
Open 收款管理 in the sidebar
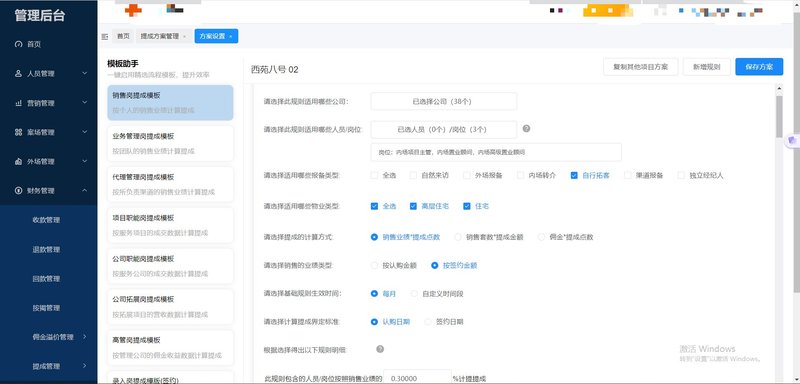coord(46,220)
